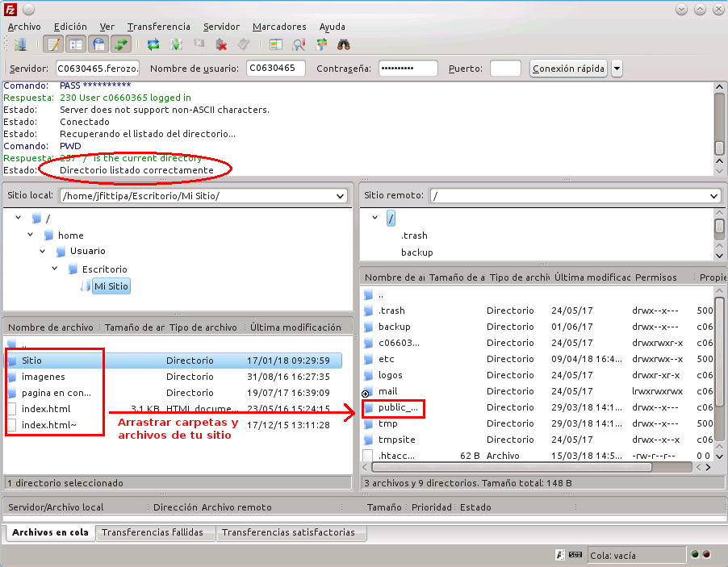Sort remote files by Permisos column

[x=655, y=277]
